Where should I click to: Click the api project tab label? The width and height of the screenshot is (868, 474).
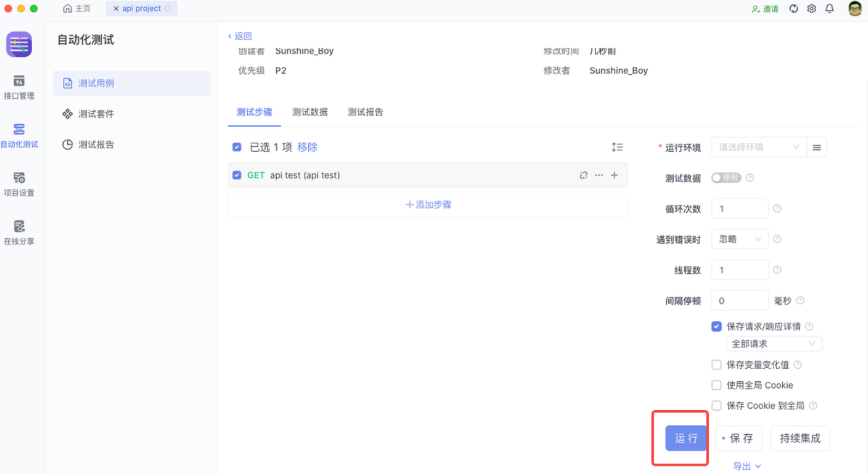tap(141, 9)
